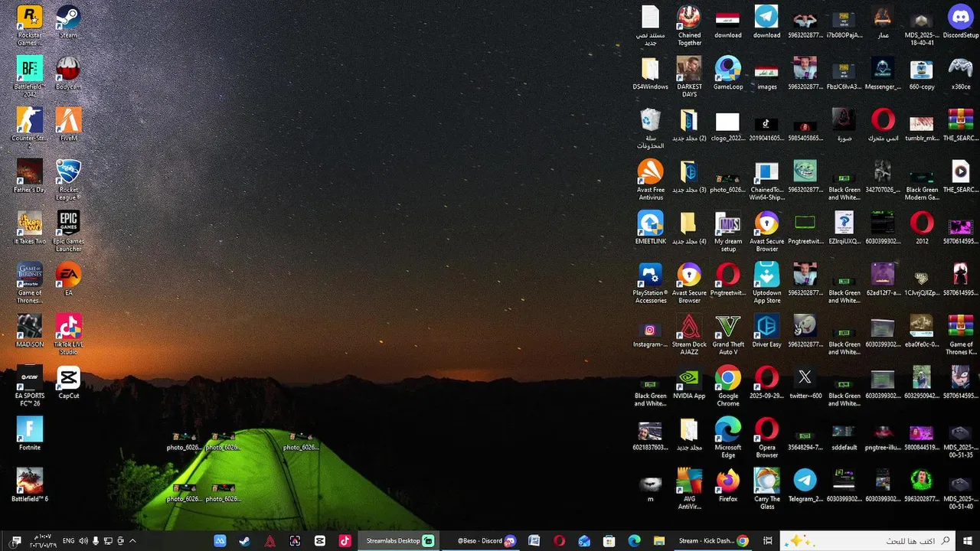Select the Battlefield 2042 desktop icon
The width and height of the screenshot is (980, 551).
(30, 77)
